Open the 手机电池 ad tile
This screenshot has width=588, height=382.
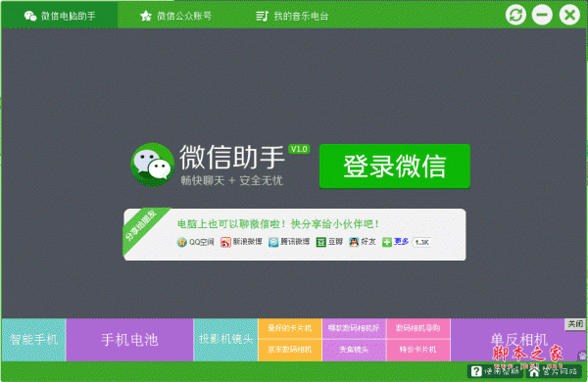click(x=129, y=340)
